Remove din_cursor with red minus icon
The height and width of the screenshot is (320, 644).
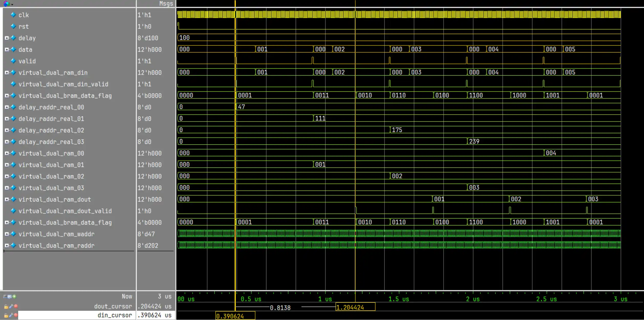tap(16, 315)
